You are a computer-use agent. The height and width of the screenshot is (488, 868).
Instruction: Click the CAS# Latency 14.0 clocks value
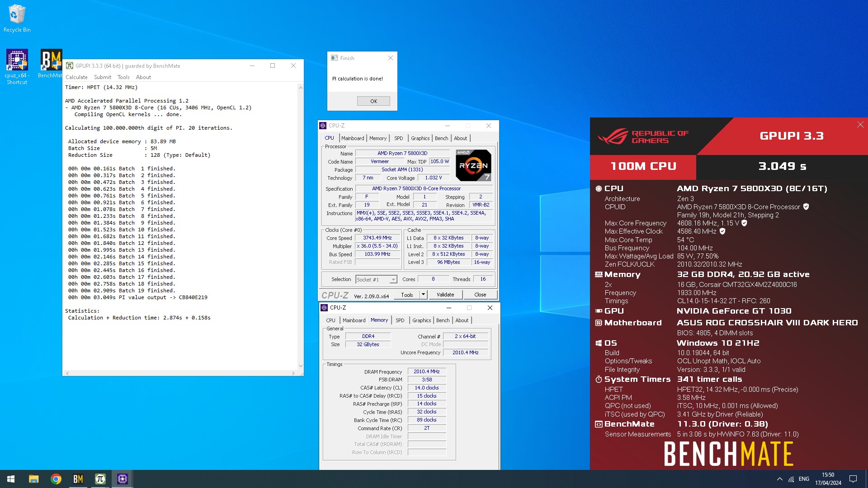pos(427,388)
